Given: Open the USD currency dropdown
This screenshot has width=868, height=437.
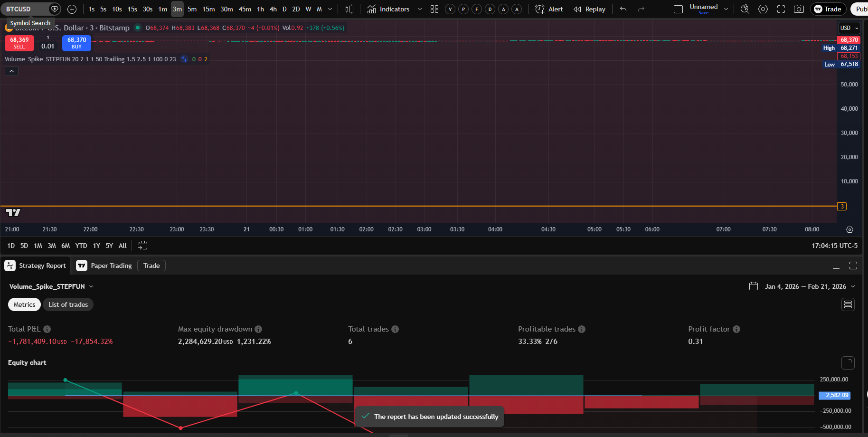Looking at the screenshot, I should (x=849, y=28).
